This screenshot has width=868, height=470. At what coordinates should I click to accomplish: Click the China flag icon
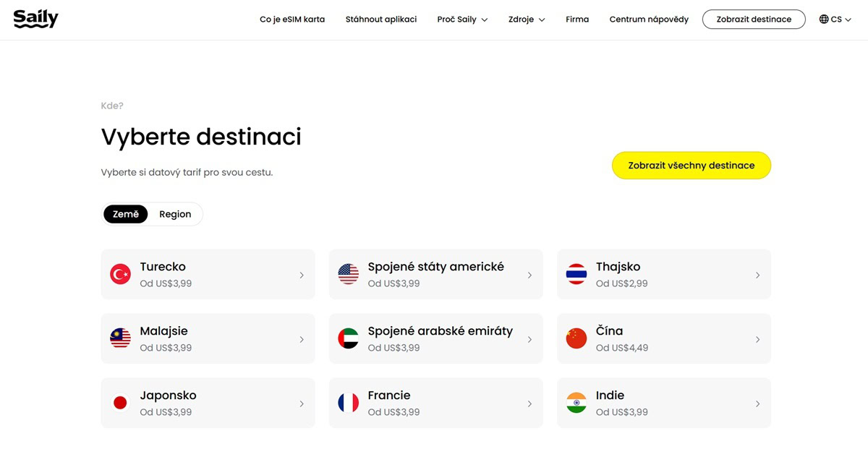[576, 338]
